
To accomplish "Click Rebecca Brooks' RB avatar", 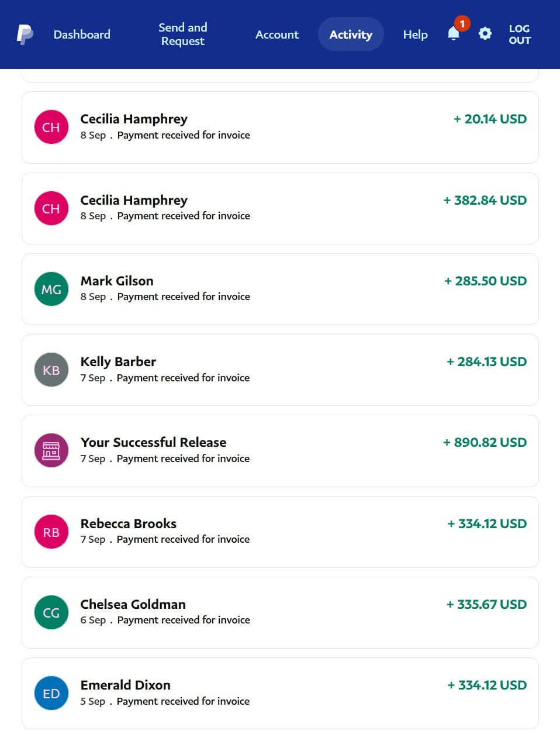I will pyautogui.click(x=51, y=532).
